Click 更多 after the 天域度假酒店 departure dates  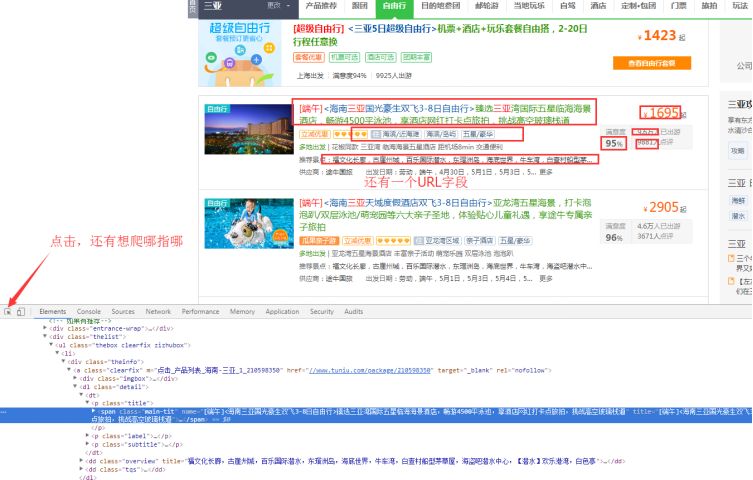tap(546, 278)
